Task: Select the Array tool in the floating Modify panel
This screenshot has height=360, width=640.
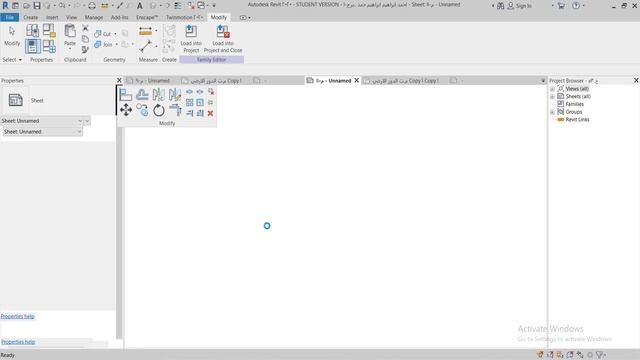Action: tap(189, 102)
